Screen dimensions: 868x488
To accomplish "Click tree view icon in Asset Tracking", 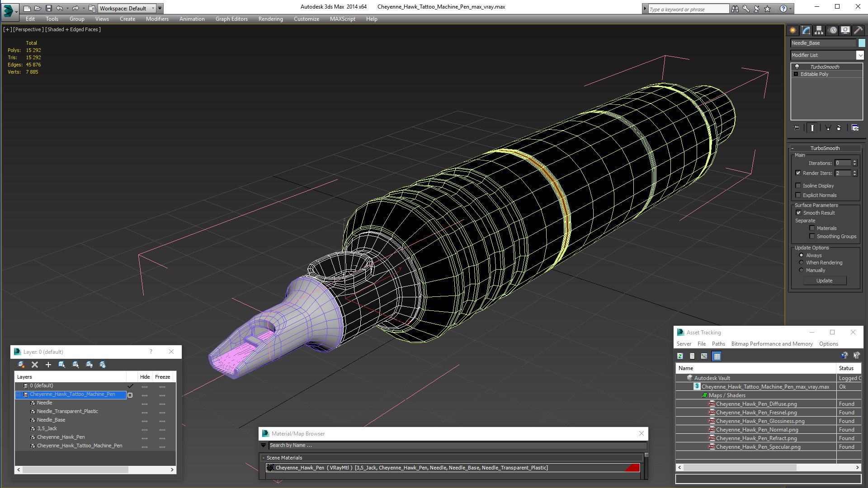I will 704,356.
